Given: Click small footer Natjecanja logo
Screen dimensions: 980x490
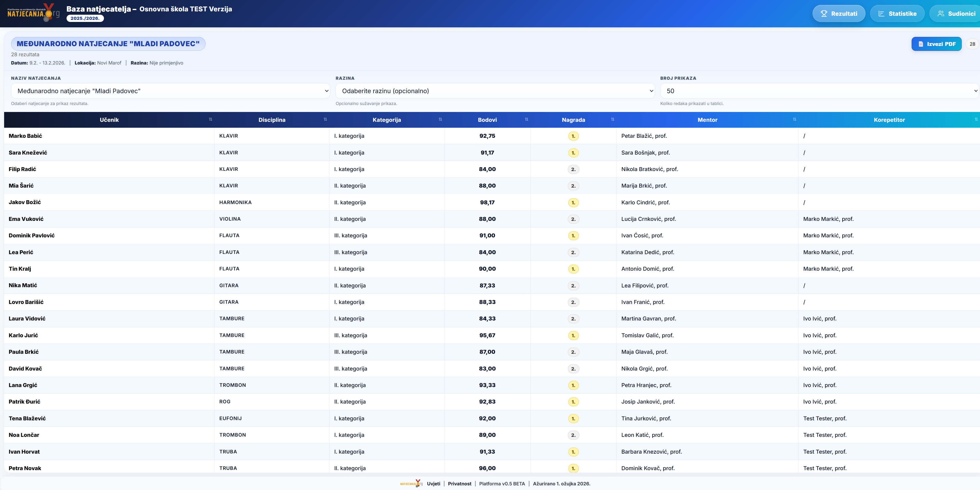Looking at the screenshot, I should 411,484.
